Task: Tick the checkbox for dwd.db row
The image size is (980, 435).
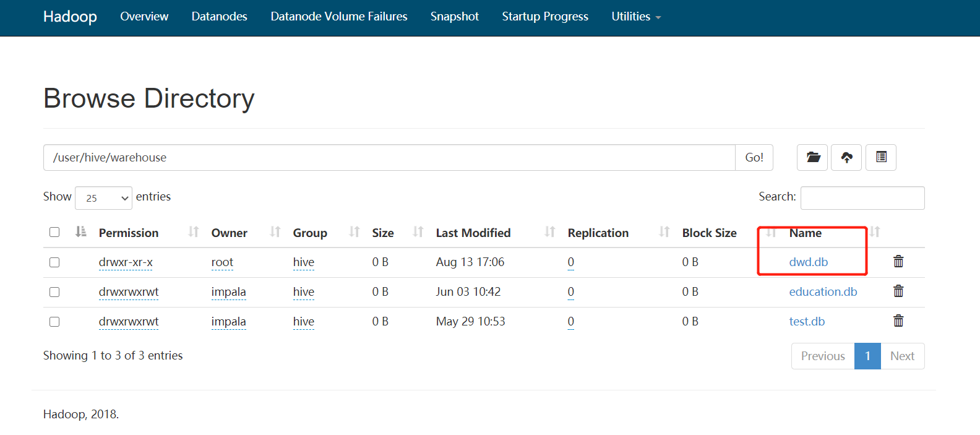Action: [54, 262]
